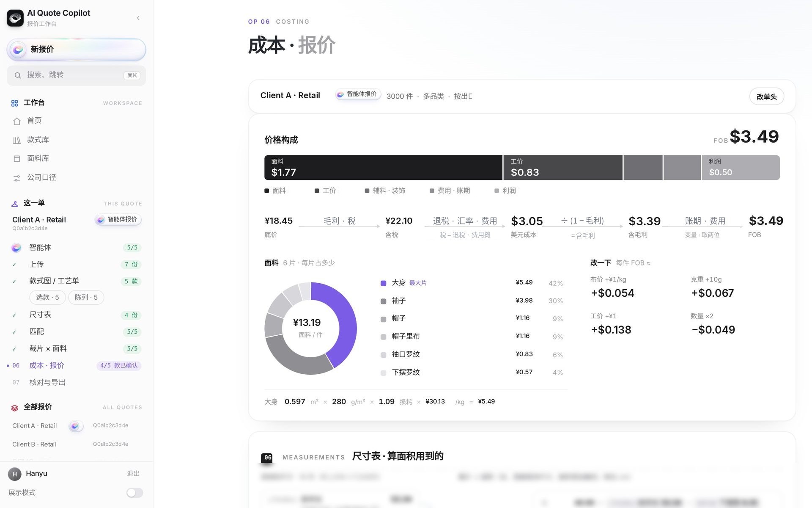
Task: Click the magnifier icon in search box
Action: coord(18,75)
